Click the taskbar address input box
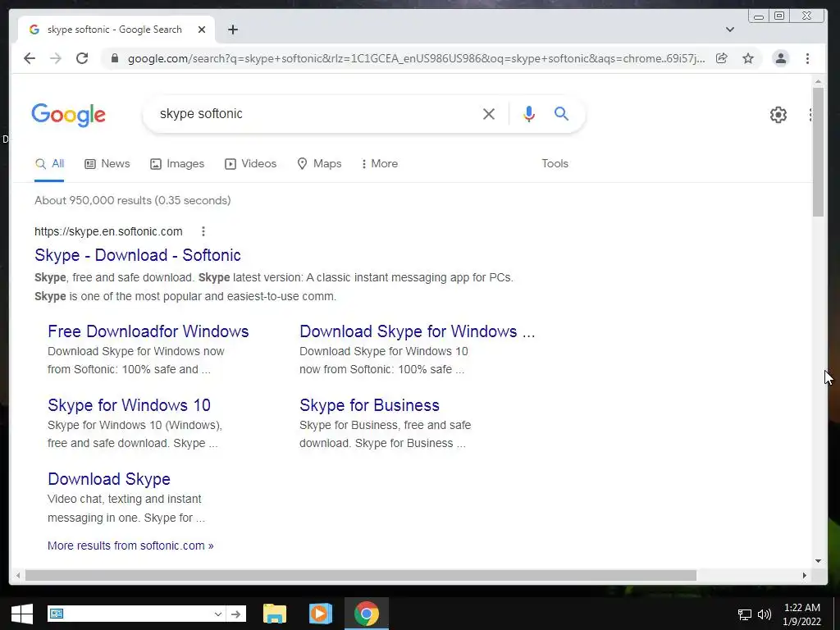The height and width of the screenshot is (630, 840). (138, 614)
